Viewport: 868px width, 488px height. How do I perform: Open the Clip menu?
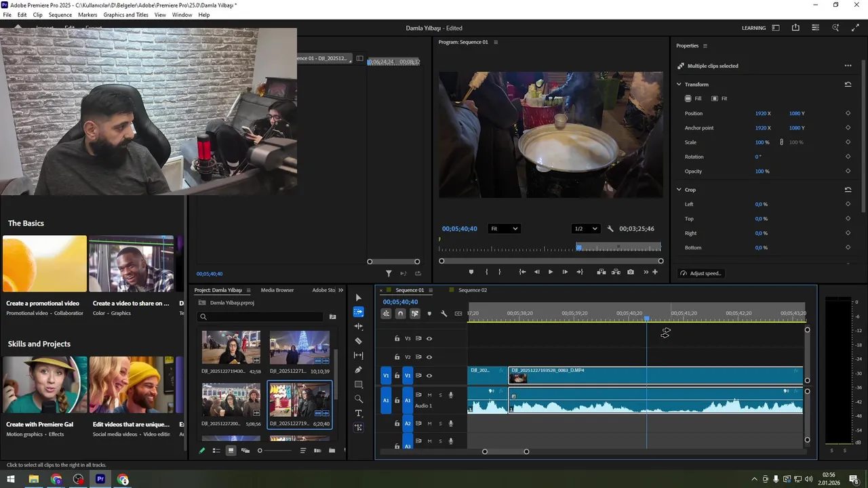37,15
